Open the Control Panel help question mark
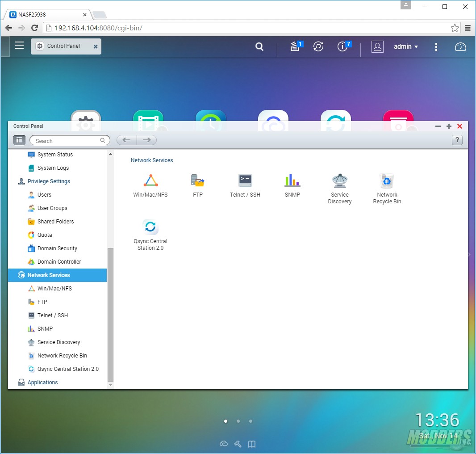476x454 pixels. (457, 140)
